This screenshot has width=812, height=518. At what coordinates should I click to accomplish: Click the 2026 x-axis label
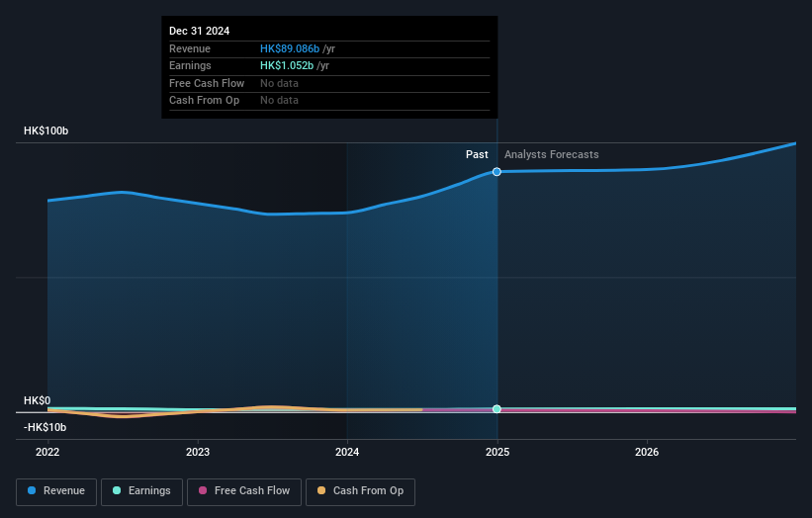point(647,453)
